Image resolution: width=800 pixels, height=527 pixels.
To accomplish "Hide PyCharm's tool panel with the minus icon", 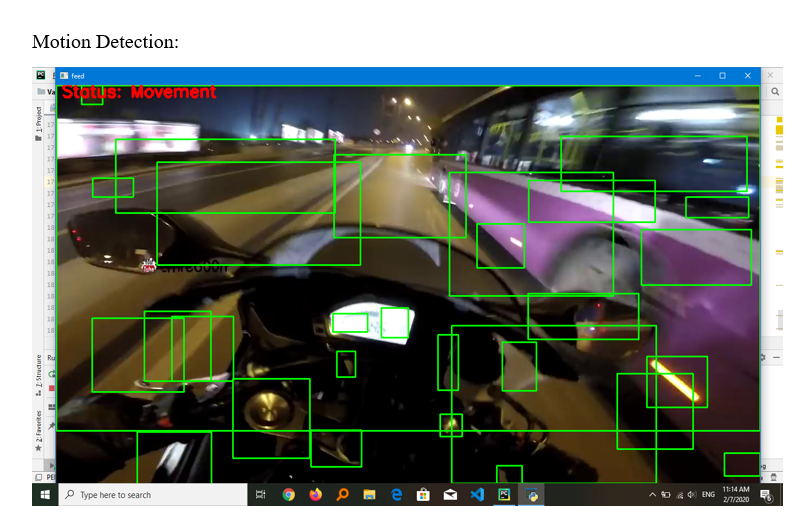I will 776,357.
